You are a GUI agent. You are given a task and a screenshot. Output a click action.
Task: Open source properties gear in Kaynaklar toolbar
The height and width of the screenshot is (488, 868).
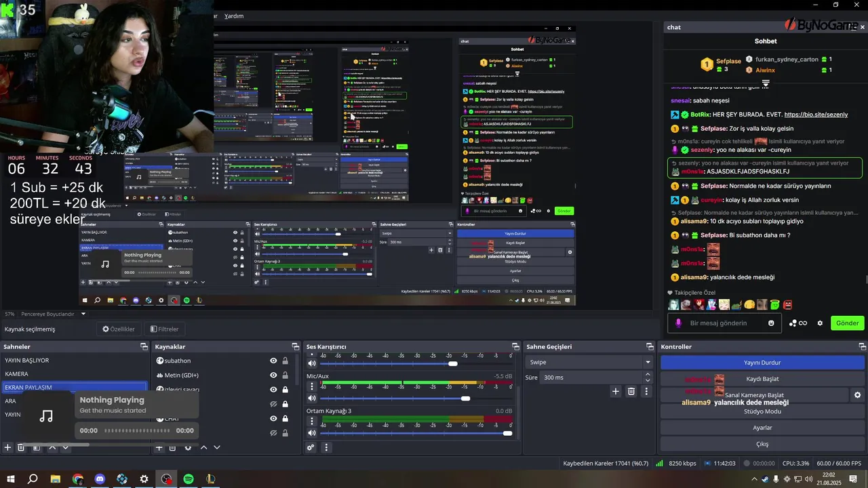[x=188, y=447]
